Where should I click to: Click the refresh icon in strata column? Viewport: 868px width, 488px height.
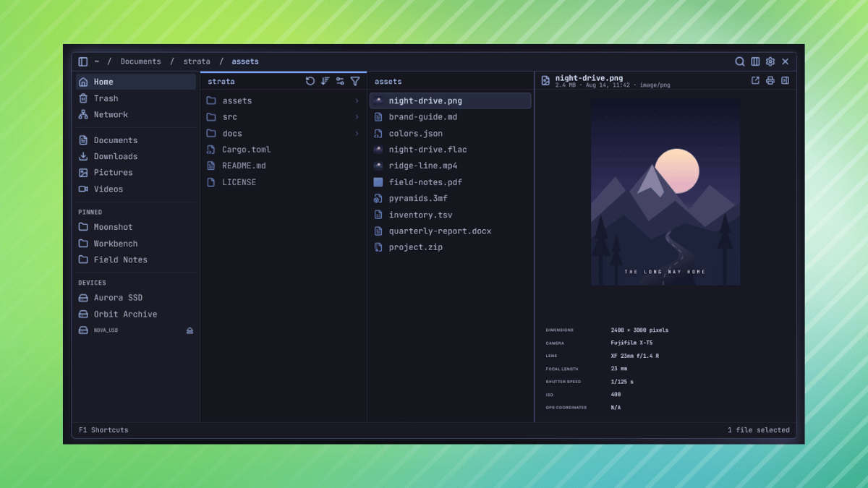click(310, 81)
